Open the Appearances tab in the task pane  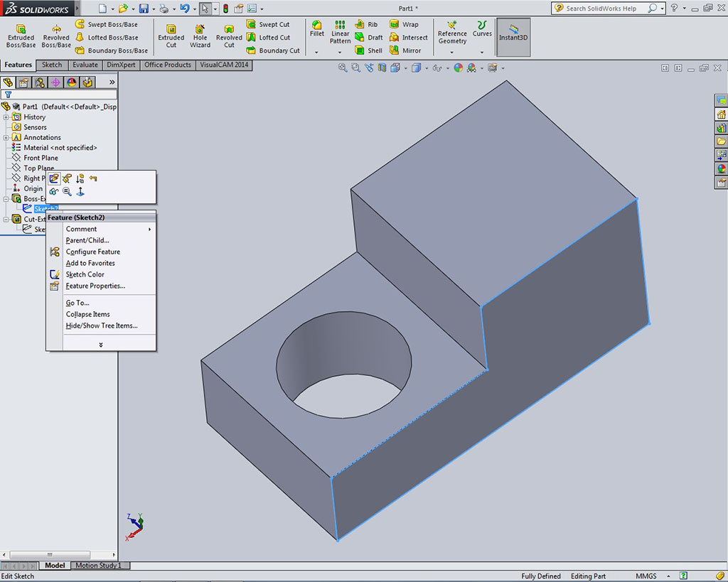coord(721,168)
